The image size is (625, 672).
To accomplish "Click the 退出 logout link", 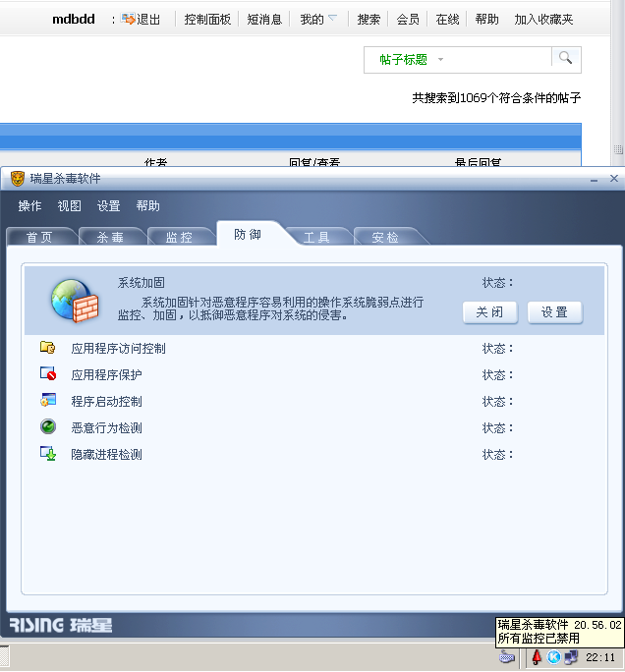I will tap(148, 20).
